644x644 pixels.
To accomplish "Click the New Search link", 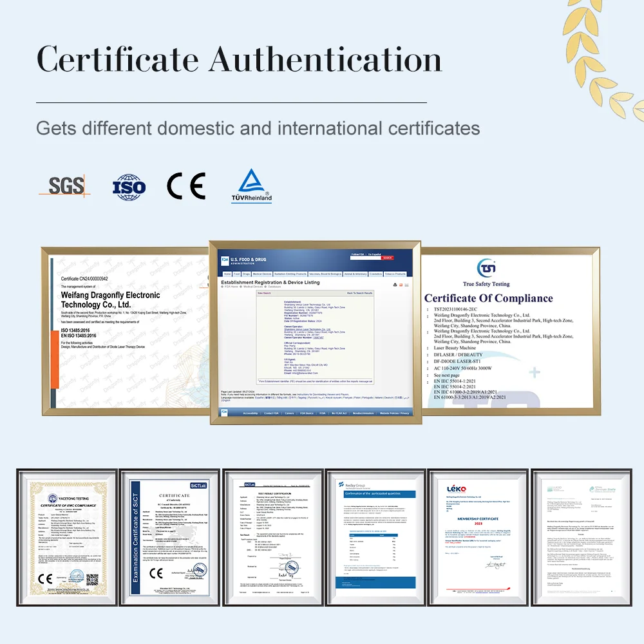I will pyautogui.click(x=264, y=293).
